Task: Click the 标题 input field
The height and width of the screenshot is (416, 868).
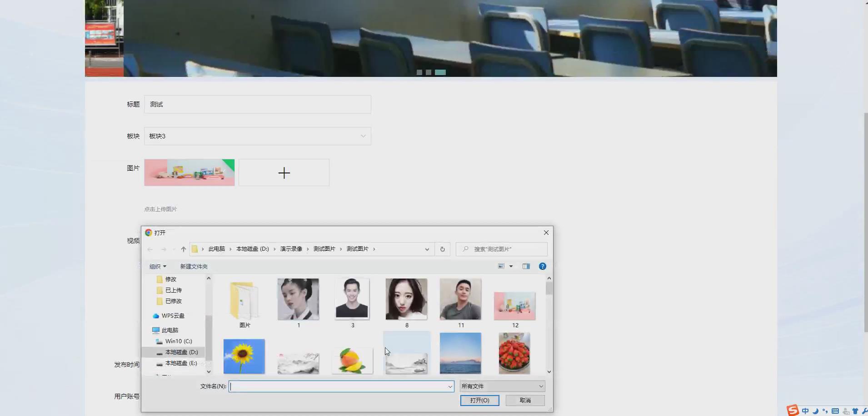Action: [x=258, y=104]
